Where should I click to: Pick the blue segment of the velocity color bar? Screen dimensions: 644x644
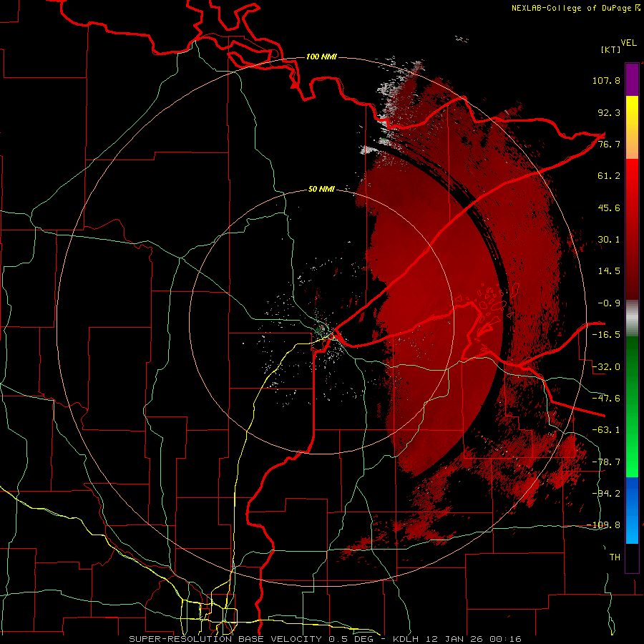pyautogui.click(x=632, y=510)
